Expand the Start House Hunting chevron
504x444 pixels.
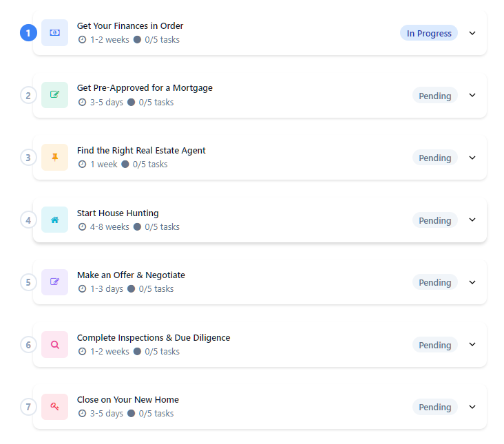coord(472,220)
